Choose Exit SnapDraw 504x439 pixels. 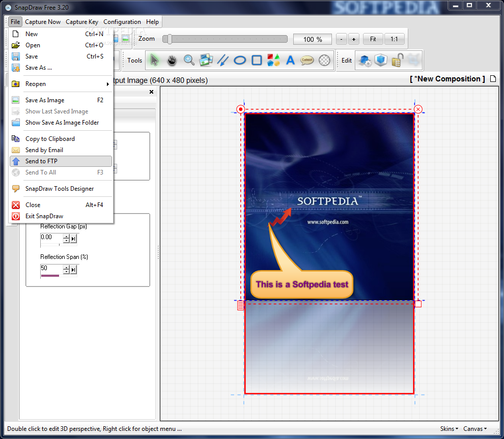coord(61,216)
